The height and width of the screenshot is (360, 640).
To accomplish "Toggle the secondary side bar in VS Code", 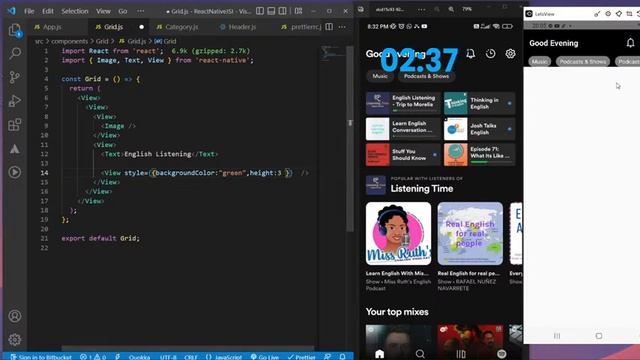I will [282, 11].
